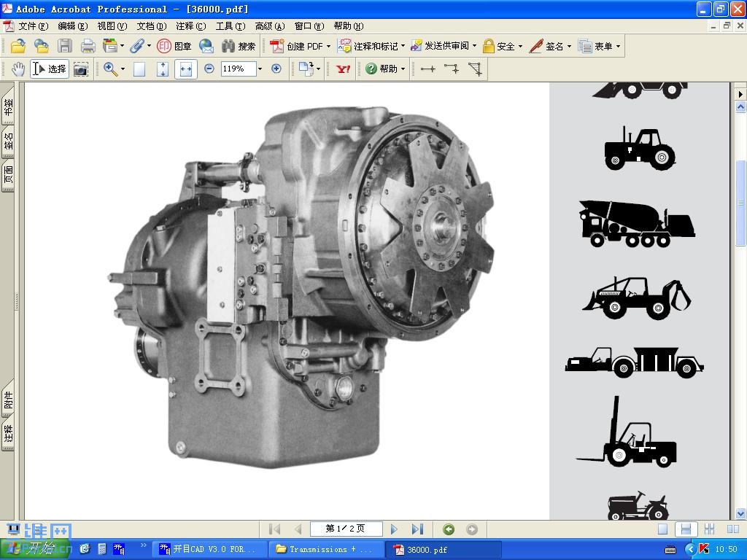
Task: Expand the zoom tool dropdown arrow
Action: coord(123,69)
